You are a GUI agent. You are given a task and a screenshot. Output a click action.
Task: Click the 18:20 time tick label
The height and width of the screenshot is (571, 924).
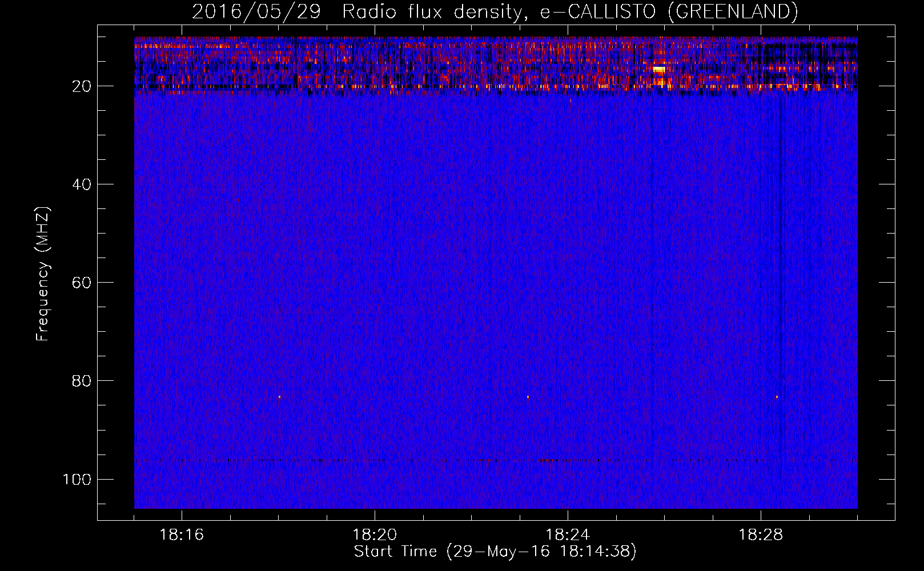375,535
